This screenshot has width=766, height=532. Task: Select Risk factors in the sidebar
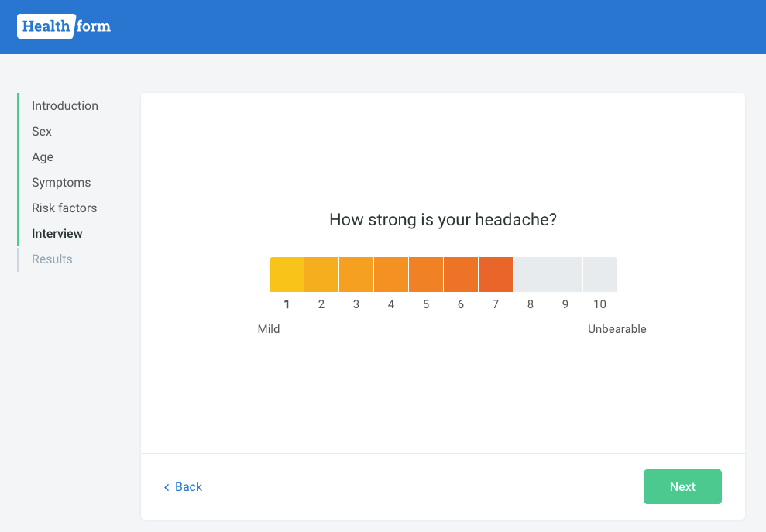64,208
